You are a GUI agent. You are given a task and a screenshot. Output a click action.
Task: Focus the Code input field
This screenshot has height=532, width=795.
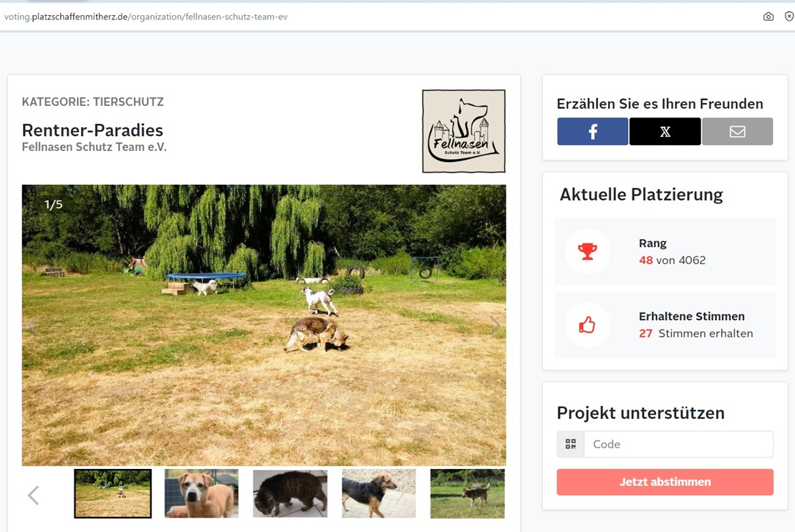coord(678,445)
